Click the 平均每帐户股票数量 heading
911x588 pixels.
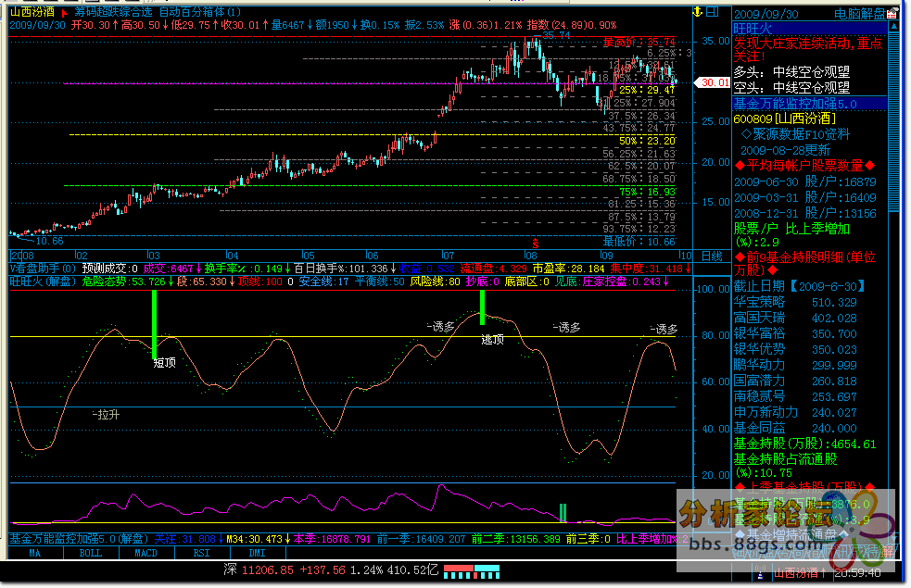click(804, 166)
